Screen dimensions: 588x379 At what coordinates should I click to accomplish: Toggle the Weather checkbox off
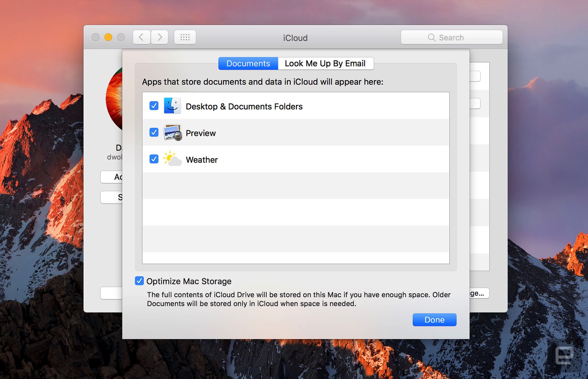(x=154, y=159)
